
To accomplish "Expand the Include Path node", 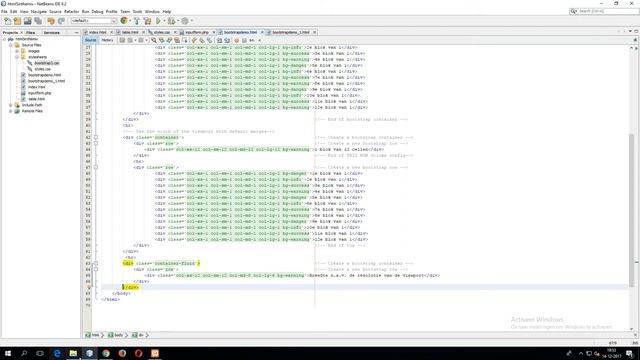I will (11, 105).
